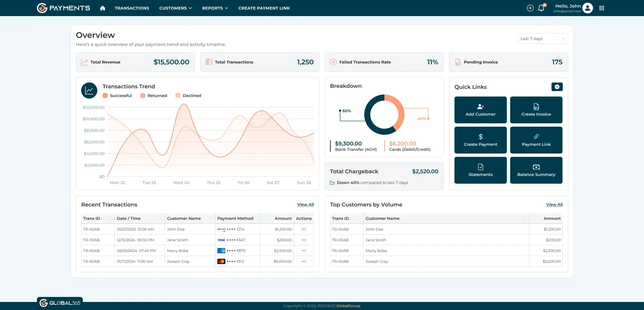Open the John user avatar
Screen dimensions: 644x310
(587, 8)
